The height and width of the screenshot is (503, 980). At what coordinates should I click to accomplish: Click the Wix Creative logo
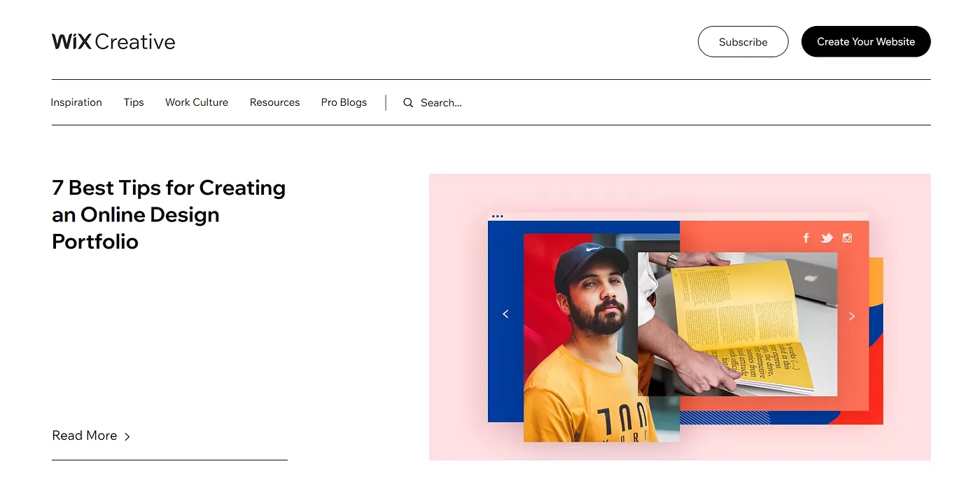click(113, 42)
